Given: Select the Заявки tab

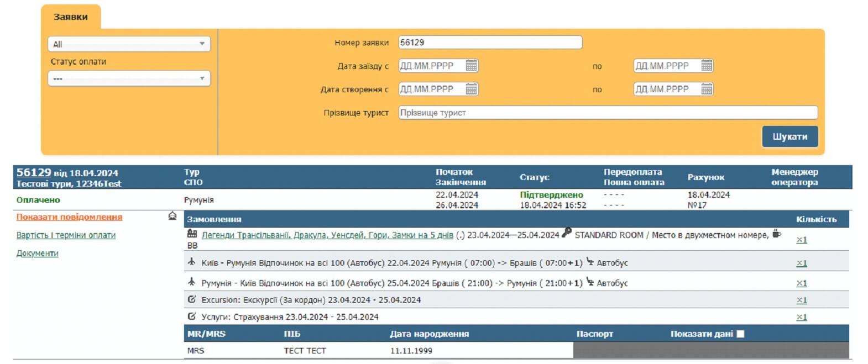Looking at the screenshot, I should [70, 17].
